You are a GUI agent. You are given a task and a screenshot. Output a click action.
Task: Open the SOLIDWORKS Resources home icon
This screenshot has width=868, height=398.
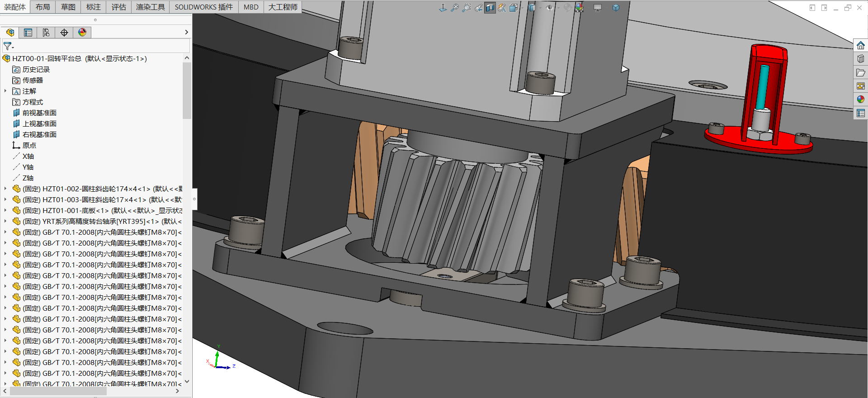[861, 45]
